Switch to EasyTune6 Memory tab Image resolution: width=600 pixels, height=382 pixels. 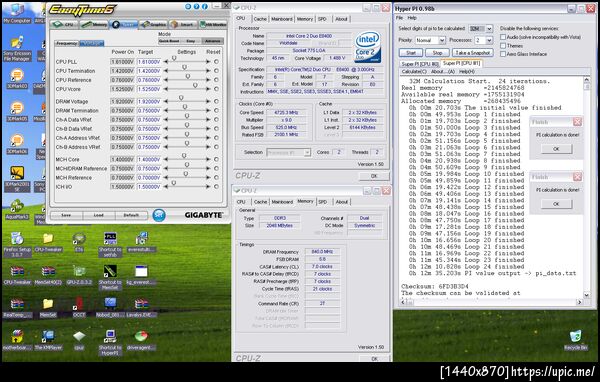click(94, 24)
